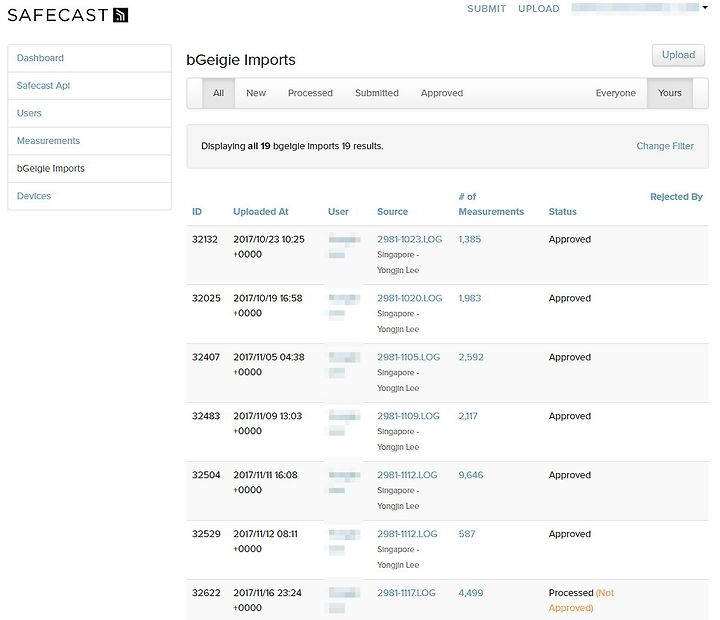The image size is (720, 620).
Task: Click measurement count 587
Action: [467, 534]
